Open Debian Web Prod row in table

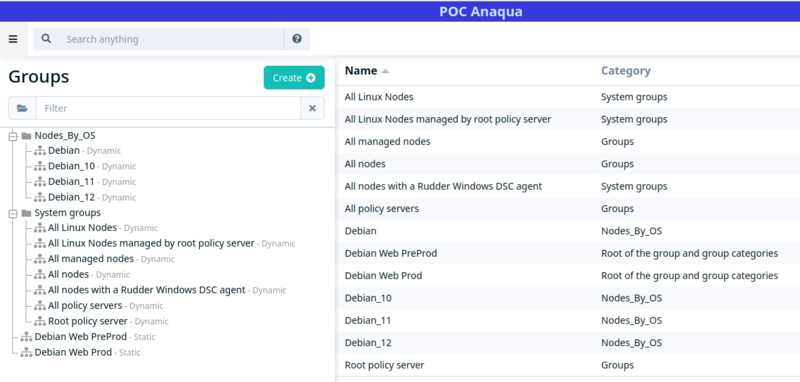567,276
